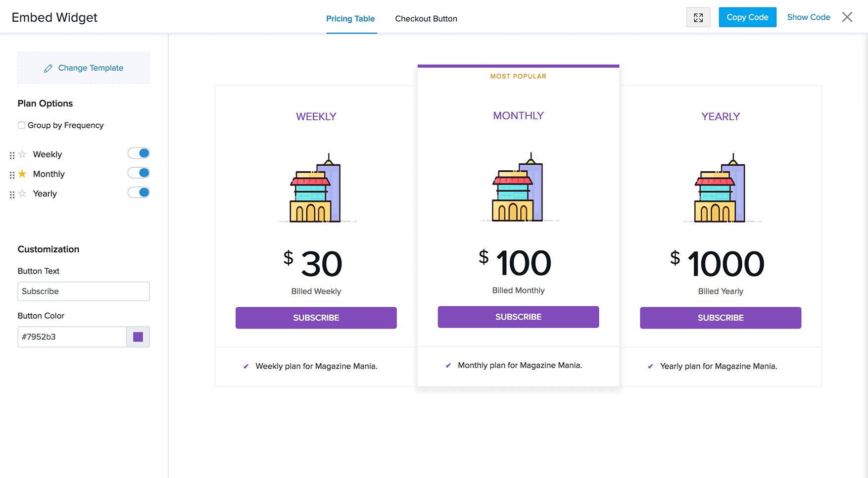The width and height of the screenshot is (868, 478).
Task: Select the Pricing Table tab
Action: pos(350,18)
